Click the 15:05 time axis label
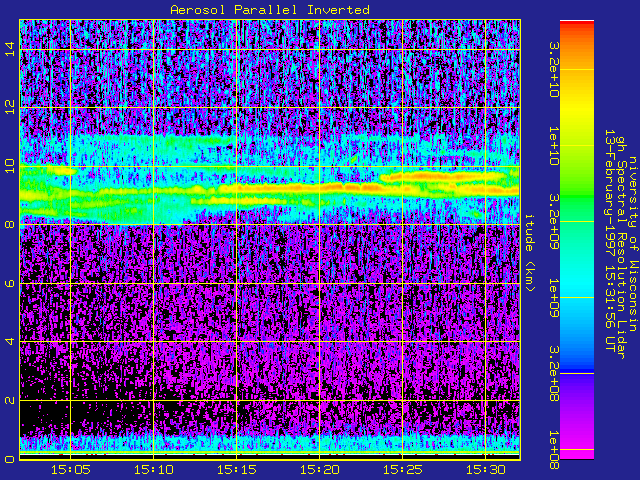The width and height of the screenshot is (640, 480). [71, 470]
